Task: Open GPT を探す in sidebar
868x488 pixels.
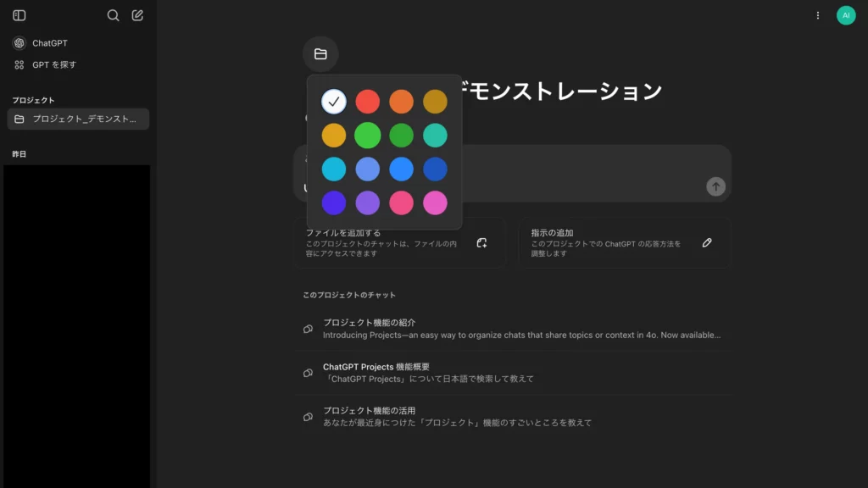Action: click(x=54, y=64)
